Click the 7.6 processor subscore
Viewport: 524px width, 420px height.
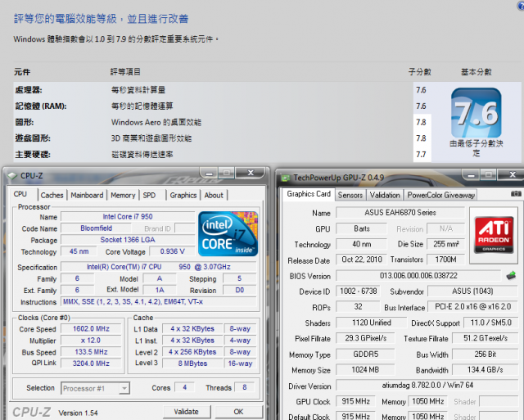tap(421, 90)
